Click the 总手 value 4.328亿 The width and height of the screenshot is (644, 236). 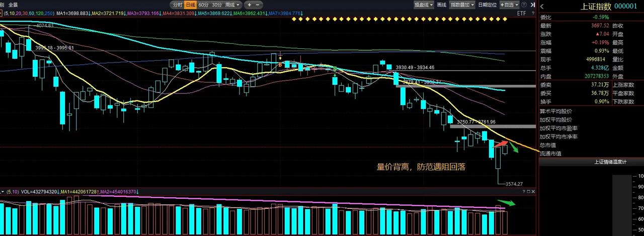point(600,68)
